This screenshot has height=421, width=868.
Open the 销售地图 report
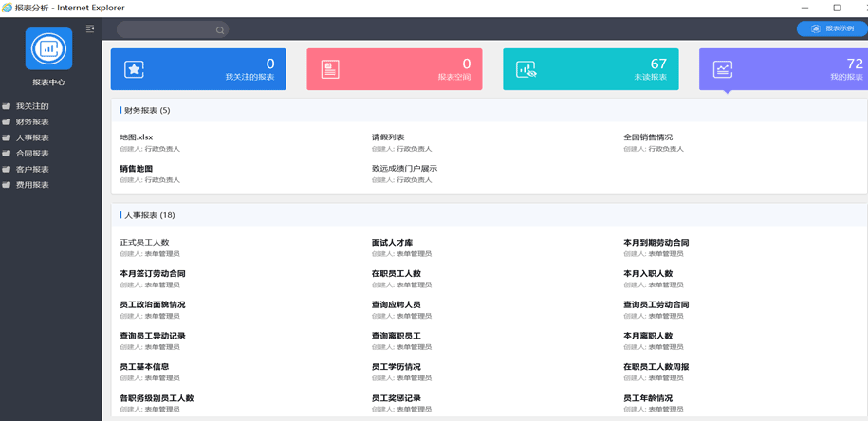pos(136,169)
